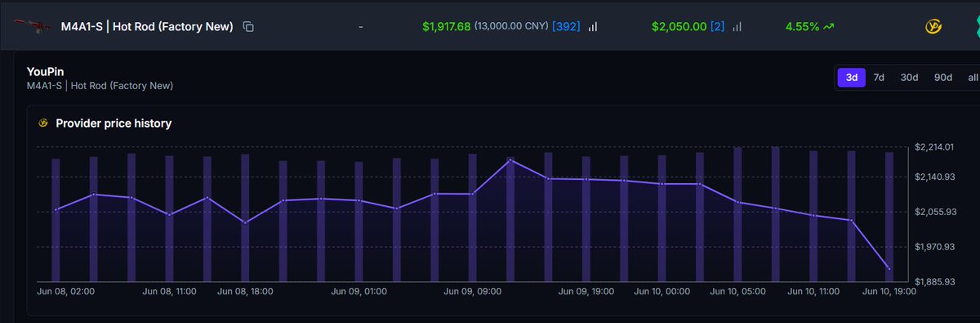Click the Jun 08, 11:00 axis label
Image resolution: width=980 pixels, height=323 pixels.
(171, 290)
